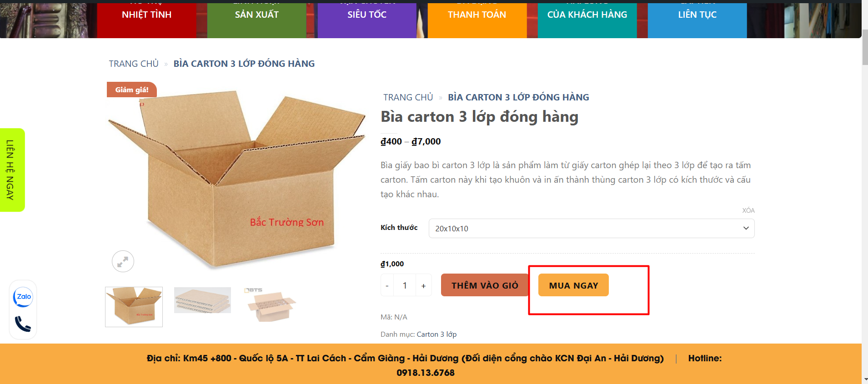
Task: Click the Zalo chat icon
Action: click(23, 297)
